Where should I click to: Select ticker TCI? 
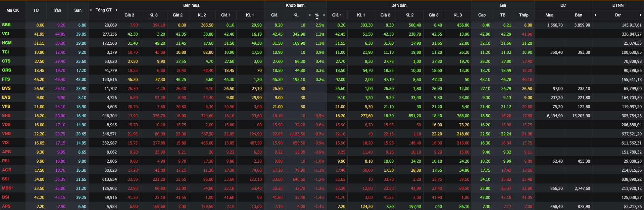(5, 52)
